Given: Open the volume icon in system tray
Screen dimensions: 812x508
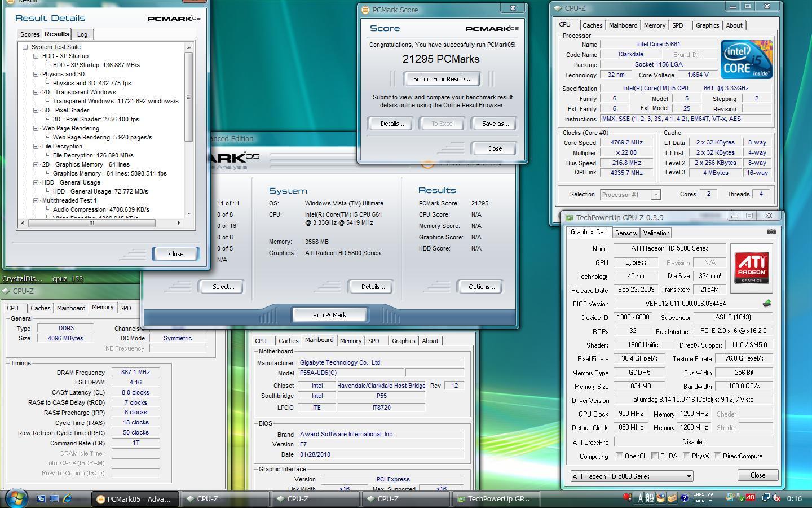Looking at the screenshot, I should [778, 498].
